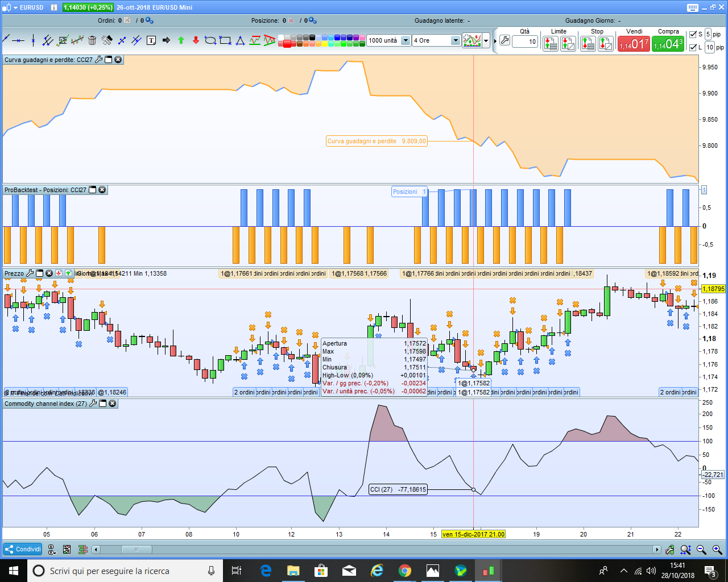Select the black right arrow tool

tap(166, 40)
